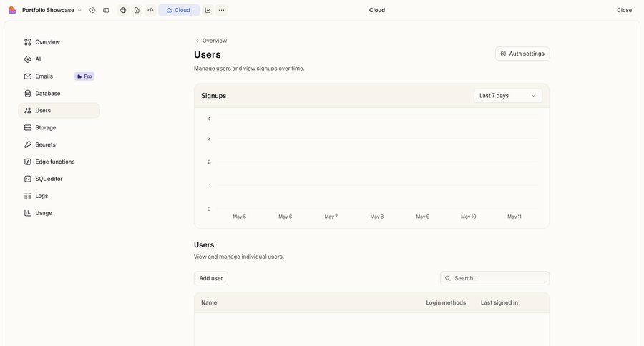Open version history clock icon

tap(92, 10)
